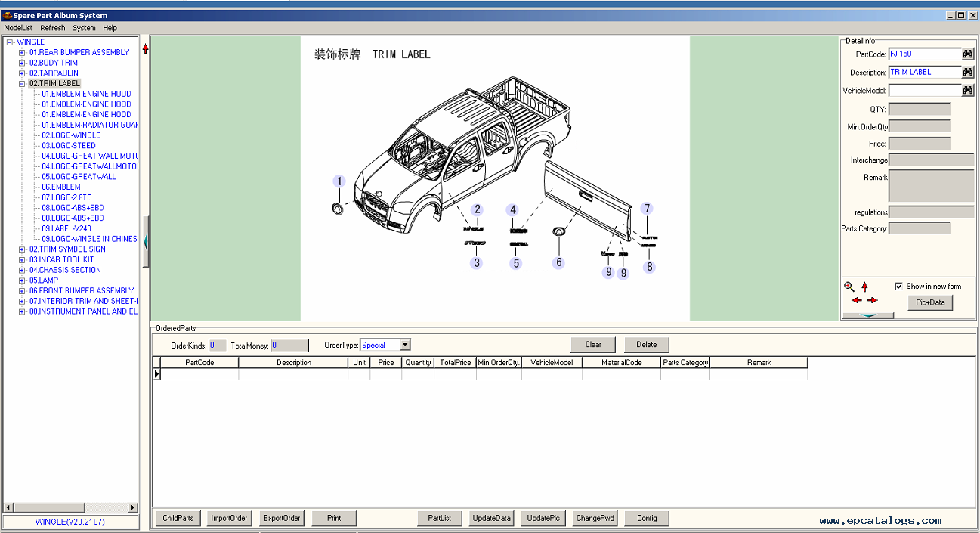Image resolution: width=980 pixels, height=533 pixels.
Task: Click callout number 1 on the diagram
Action: coord(340,181)
